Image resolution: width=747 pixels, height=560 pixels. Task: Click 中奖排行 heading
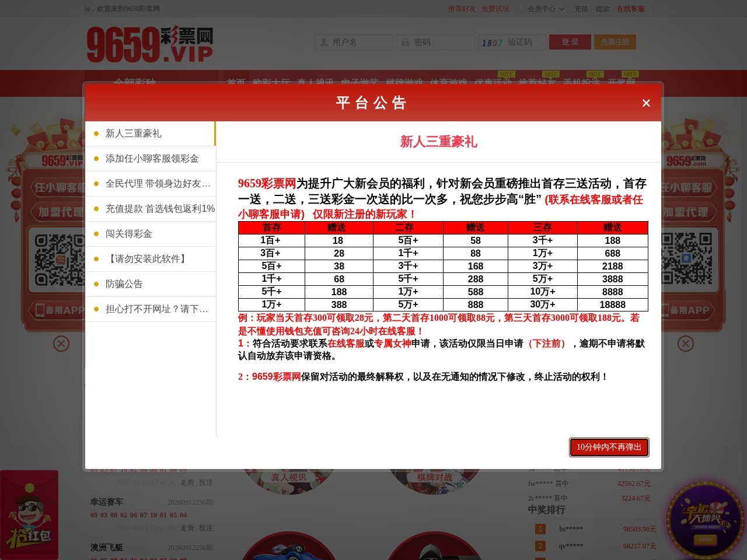547,510
